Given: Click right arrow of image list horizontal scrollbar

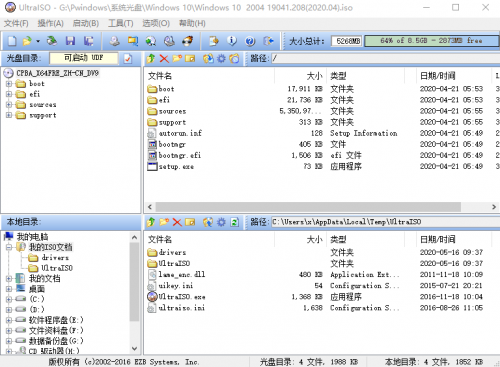Looking at the screenshot, I should (494, 207).
